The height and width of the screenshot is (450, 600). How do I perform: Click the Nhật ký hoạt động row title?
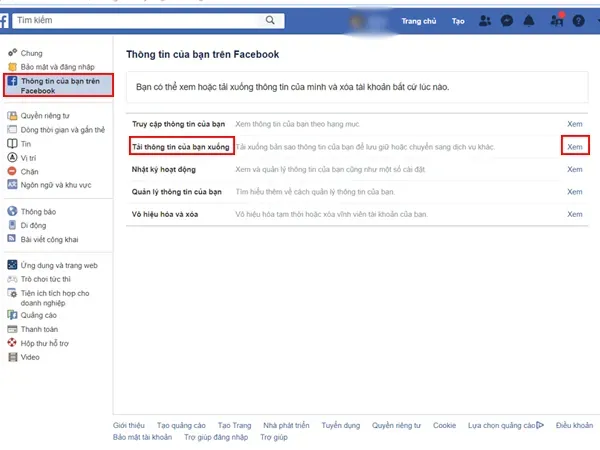pyautogui.click(x=164, y=169)
